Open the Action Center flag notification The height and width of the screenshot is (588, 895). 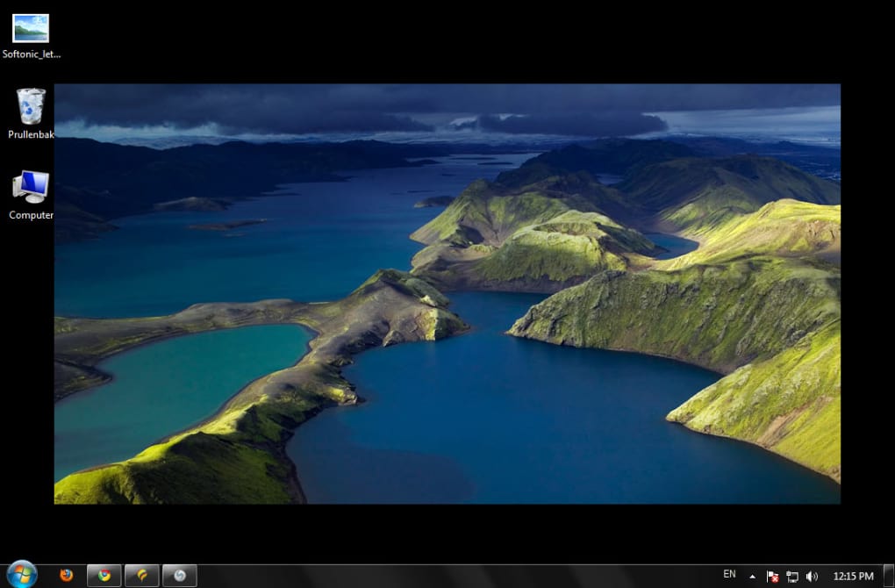[772, 577]
